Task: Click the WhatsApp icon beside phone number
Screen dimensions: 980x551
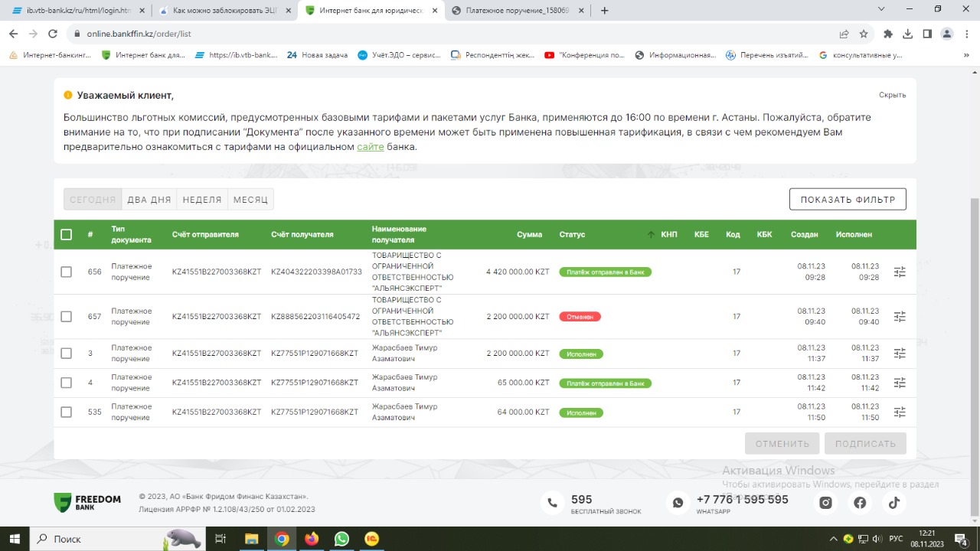Action: (x=678, y=503)
